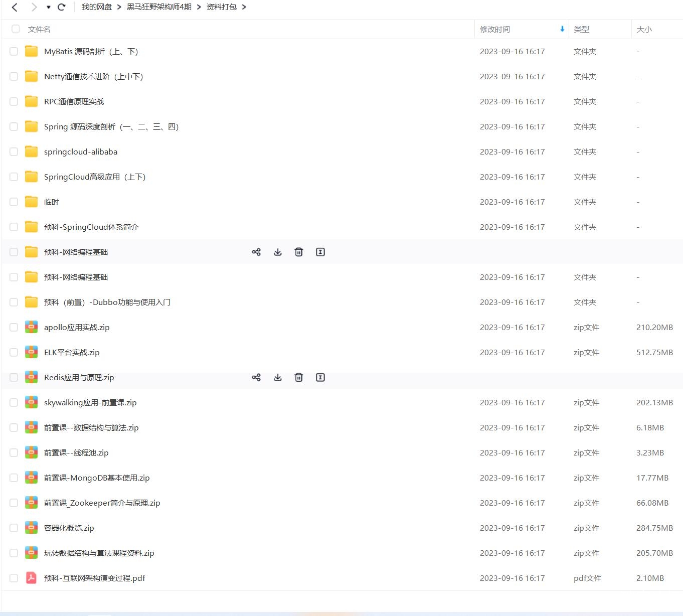Expand chevron after 黑马狂野架构师4期 breadcrumb
This screenshot has width=683, height=616.
coord(199,7)
